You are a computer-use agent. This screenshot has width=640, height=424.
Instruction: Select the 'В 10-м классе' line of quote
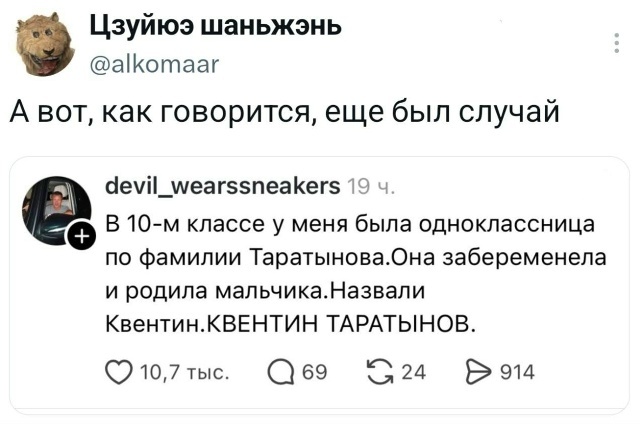pyautogui.click(x=350, y=225)
